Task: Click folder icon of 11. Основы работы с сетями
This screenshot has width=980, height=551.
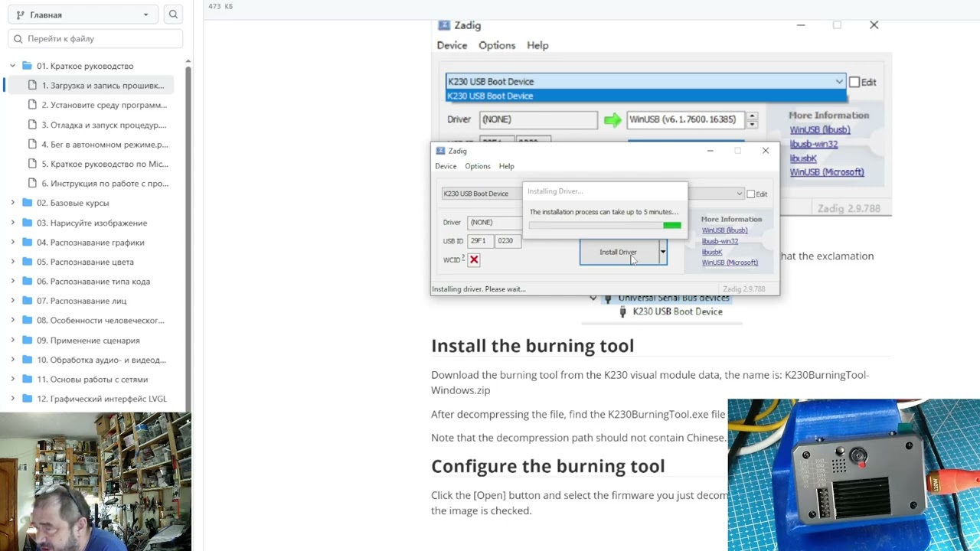Action: pos(28,379)
